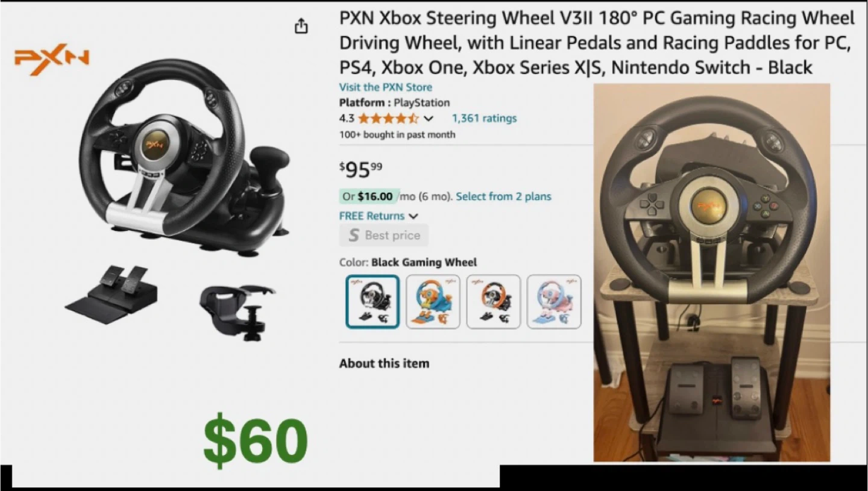Click the PXN Xbox Steering Wheel title

(x=597, y=42)
